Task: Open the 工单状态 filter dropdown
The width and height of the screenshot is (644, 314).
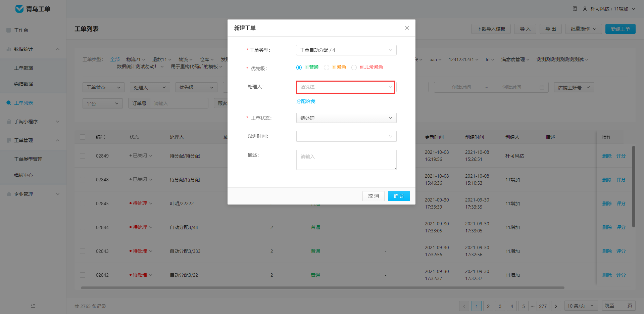Action: click(103, 87)
